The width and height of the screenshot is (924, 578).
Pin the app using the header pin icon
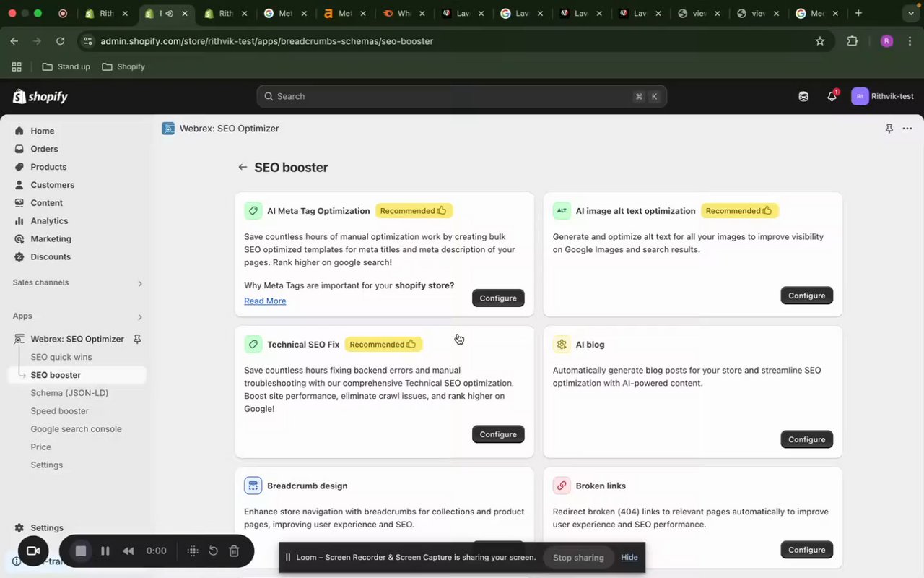tap(889, 129)
